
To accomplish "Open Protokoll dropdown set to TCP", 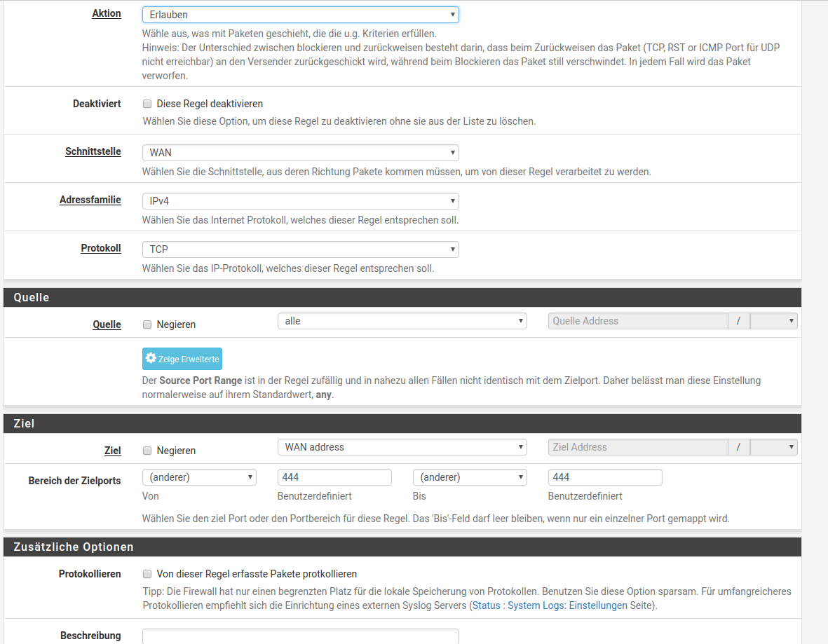I will (300, 249).
